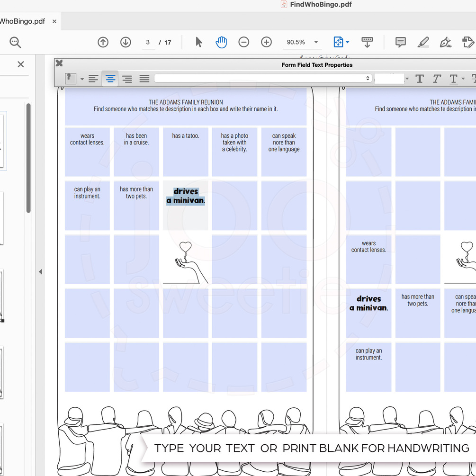Click the heart balloon hand image on left card
The width and height of the screenshot is (476, 476).
[x=186, y=262]
